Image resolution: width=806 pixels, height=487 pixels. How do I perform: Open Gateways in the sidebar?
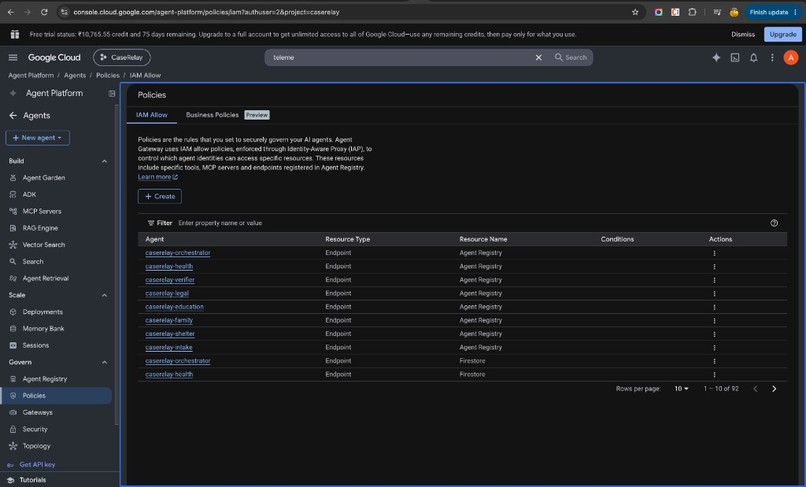(x=38, y=412)
